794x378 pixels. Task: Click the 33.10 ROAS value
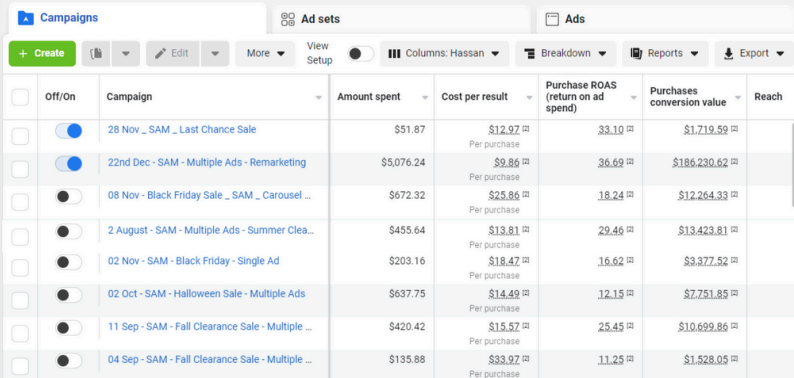(x=611, y=130)
